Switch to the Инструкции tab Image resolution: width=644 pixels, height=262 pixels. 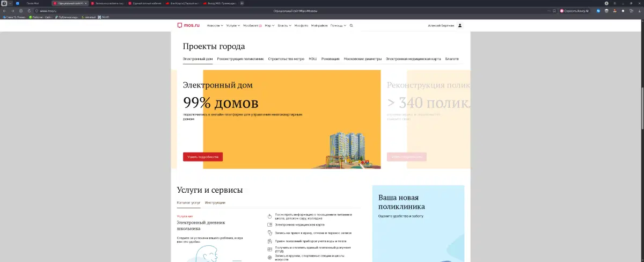pos(215,202)
